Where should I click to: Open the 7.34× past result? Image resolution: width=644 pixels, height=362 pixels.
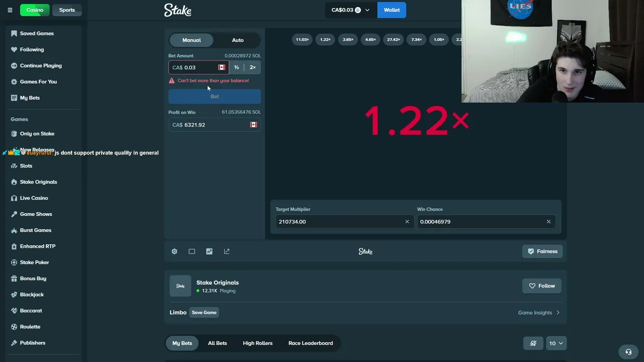[417, 40]
